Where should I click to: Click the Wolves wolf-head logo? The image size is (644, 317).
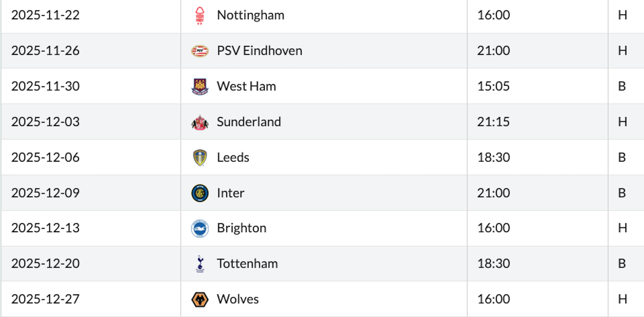[200, 299]
